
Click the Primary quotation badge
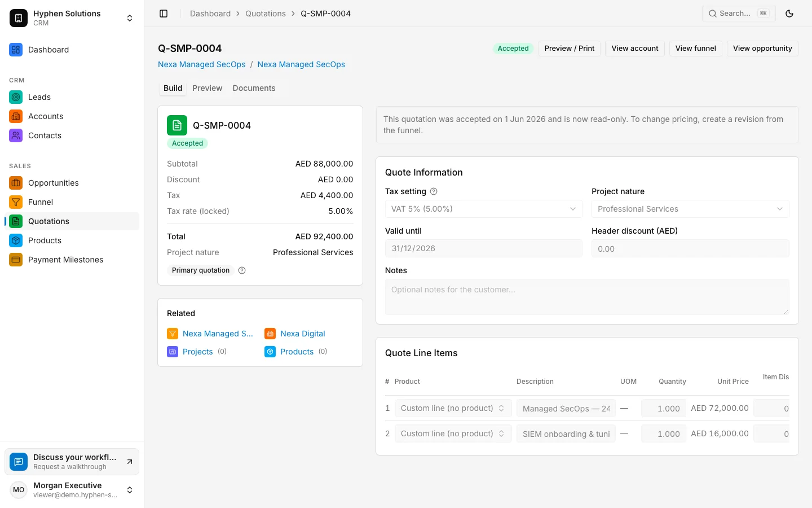[x=201, y=270]
